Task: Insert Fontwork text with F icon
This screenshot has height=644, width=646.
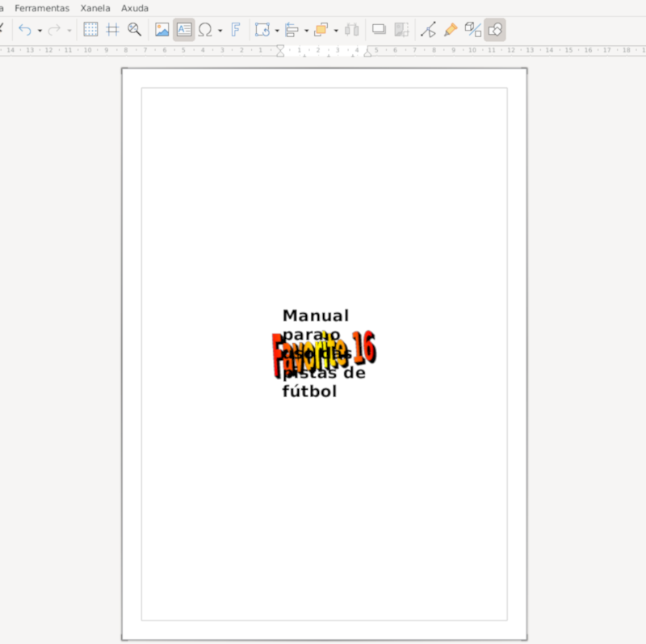Action: click(236, 30)
